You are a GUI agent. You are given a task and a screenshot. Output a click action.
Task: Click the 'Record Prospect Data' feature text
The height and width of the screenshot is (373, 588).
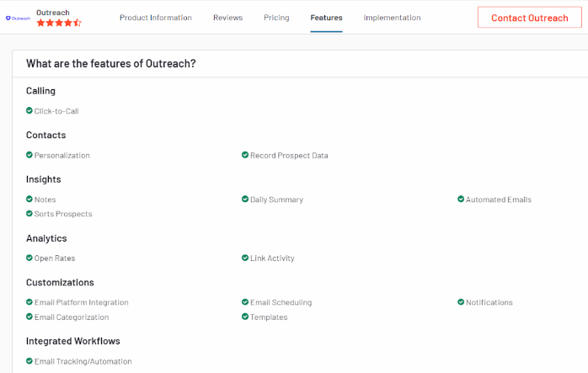click(x=289, y=155)
